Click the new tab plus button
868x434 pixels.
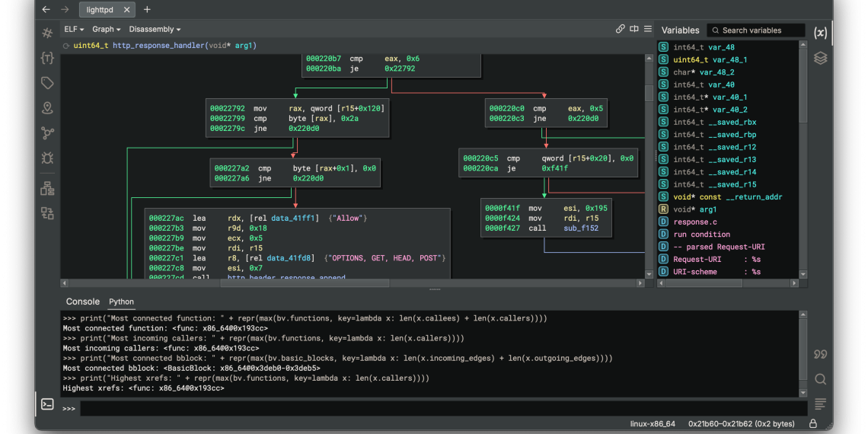147,10
